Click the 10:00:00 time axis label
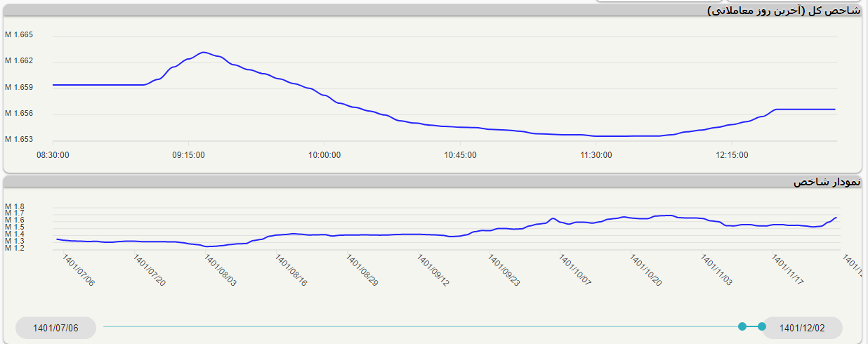The width and height of the screenshot is (868, 344). [324, 155]
